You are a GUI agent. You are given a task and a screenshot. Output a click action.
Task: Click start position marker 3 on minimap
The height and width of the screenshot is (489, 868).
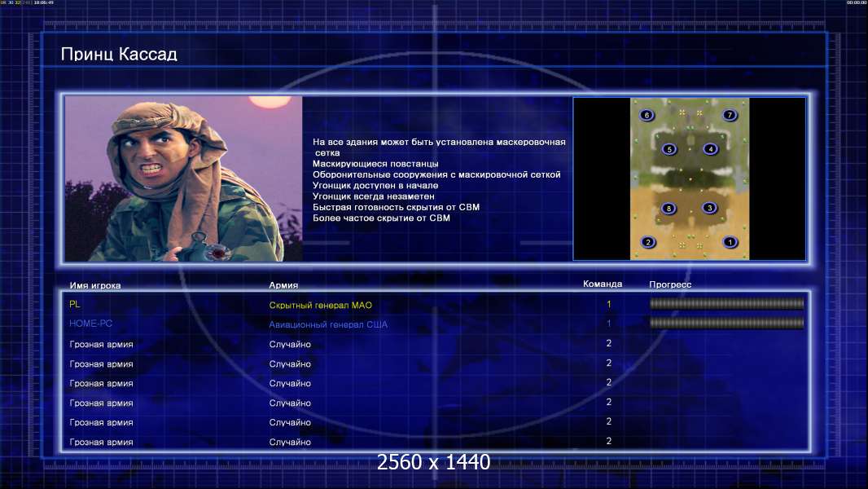click(x=710, y=208)
